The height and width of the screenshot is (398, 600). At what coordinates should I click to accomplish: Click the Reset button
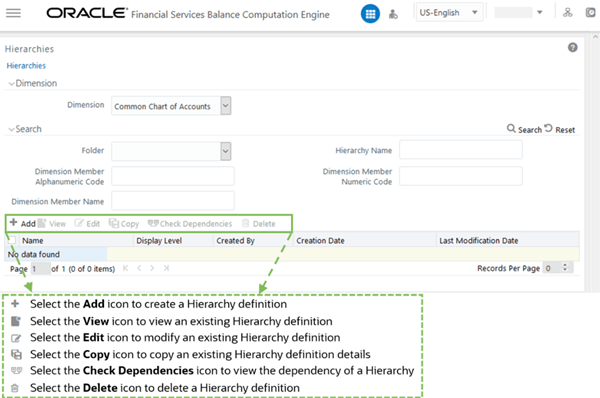560,129
